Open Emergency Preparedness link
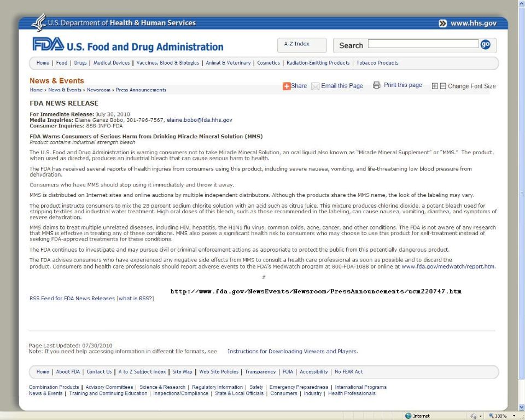525x420 pixels. [299, 387]
